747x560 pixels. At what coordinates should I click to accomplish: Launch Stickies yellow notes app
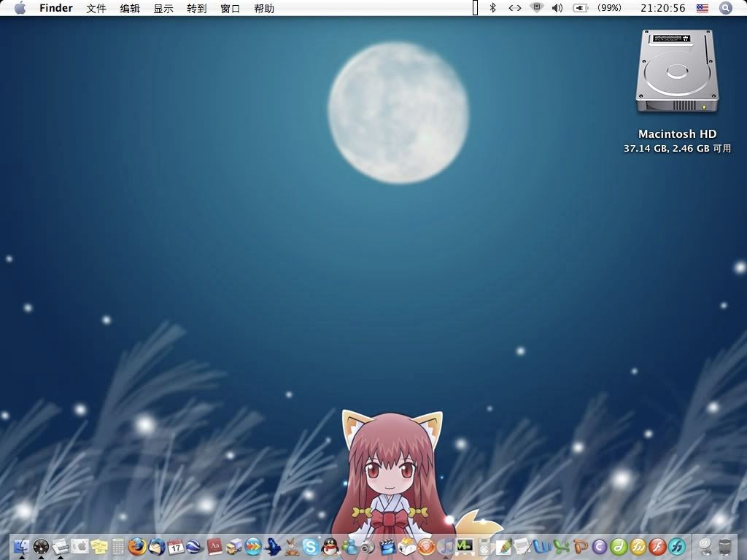tap(99, 546)
